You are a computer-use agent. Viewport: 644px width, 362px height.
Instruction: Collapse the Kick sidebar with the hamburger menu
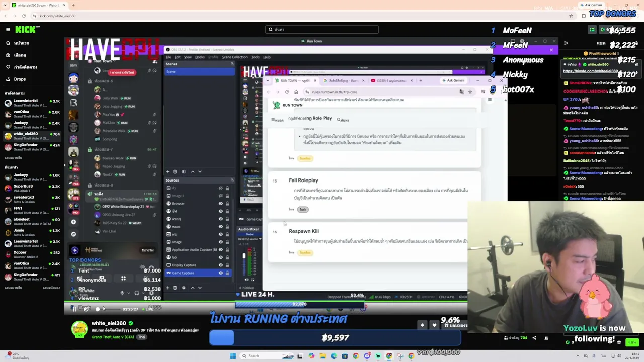(x=8, y=30)
